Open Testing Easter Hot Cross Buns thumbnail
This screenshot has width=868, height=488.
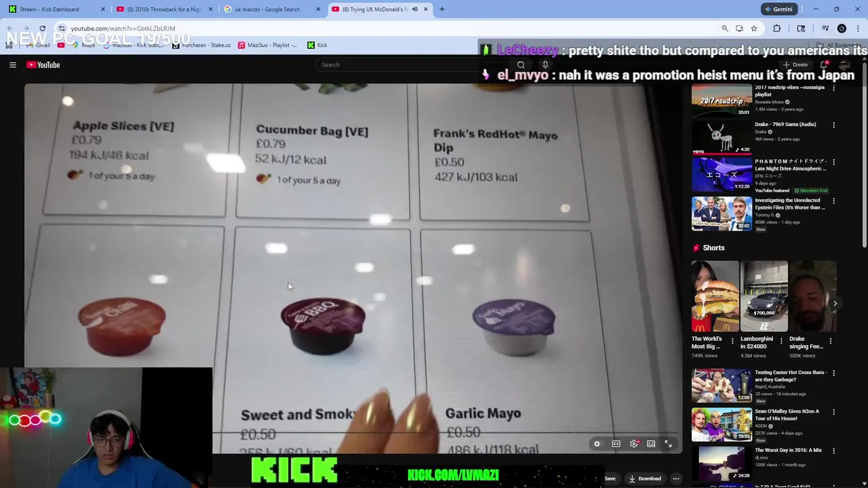click(x=722, y=386)
